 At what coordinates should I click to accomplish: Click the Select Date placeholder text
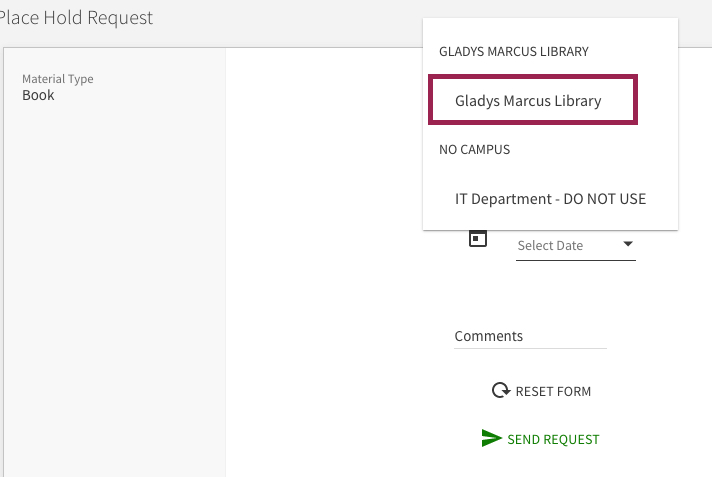point(550,245)
